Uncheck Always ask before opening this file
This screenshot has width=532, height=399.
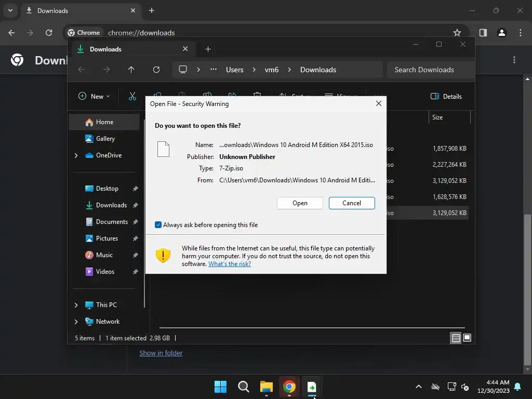(158, 224)
